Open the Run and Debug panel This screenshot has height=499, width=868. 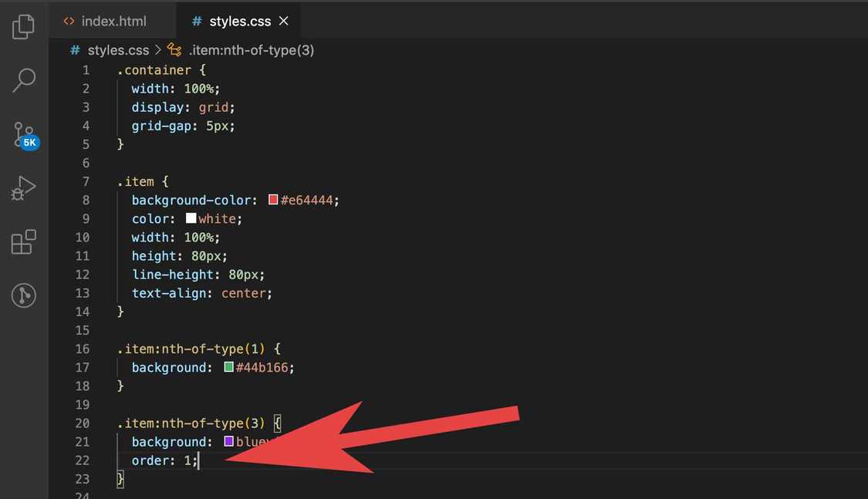pyautogui.click(x=23, y=187)
